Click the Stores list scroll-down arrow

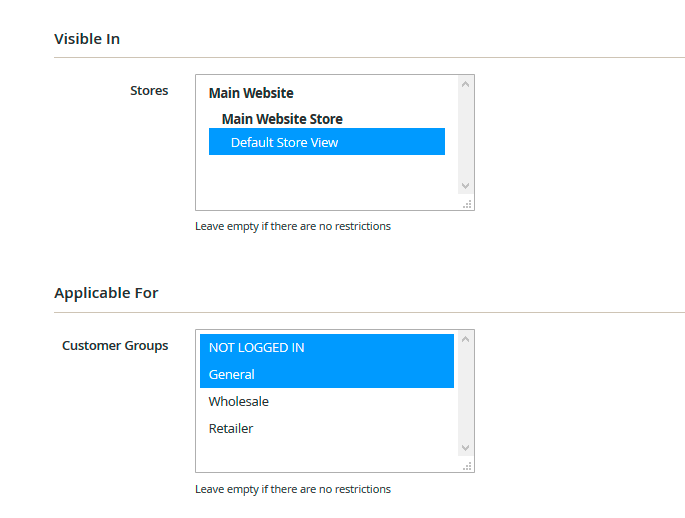click(465, 186)
